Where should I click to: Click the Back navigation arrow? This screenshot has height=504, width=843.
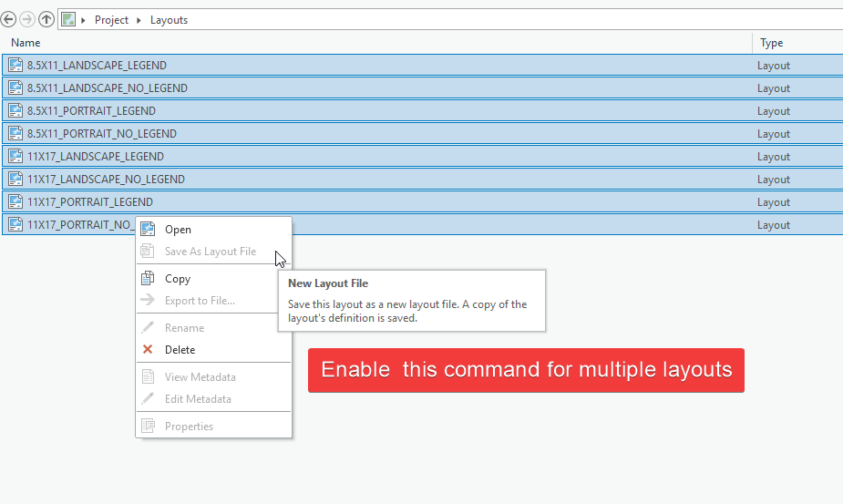tap(8, 20)
